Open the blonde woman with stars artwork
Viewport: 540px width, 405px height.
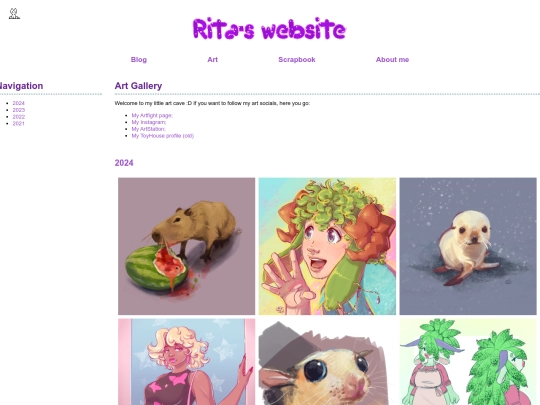(187, 362)
